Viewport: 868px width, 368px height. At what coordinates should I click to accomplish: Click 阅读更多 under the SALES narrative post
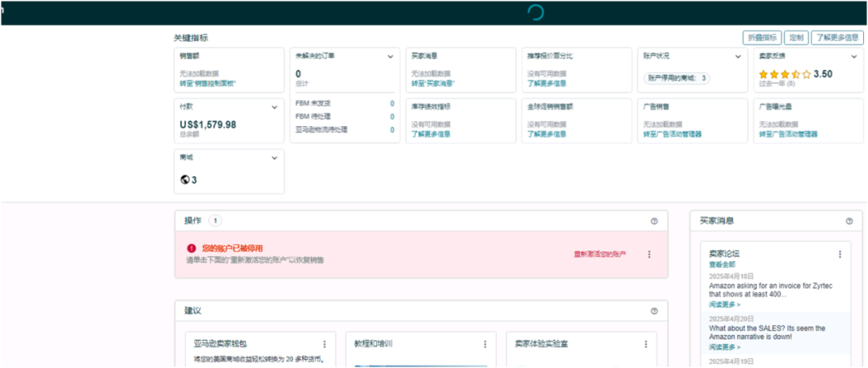point(724,347)
